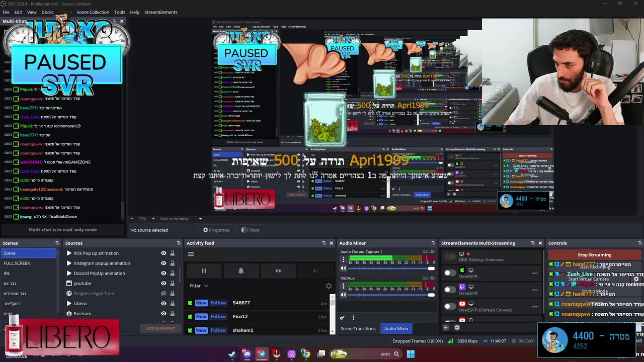This screenshot has height=362, width=644.
Task: Open Activity feed settings gear
Action: [x=329, y=286]
